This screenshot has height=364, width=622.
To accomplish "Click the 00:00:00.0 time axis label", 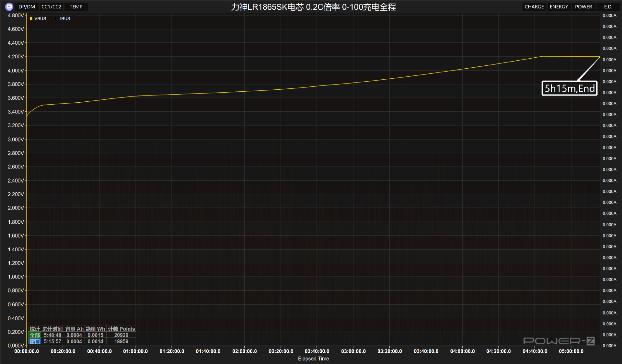I will (x=27, y=351).
